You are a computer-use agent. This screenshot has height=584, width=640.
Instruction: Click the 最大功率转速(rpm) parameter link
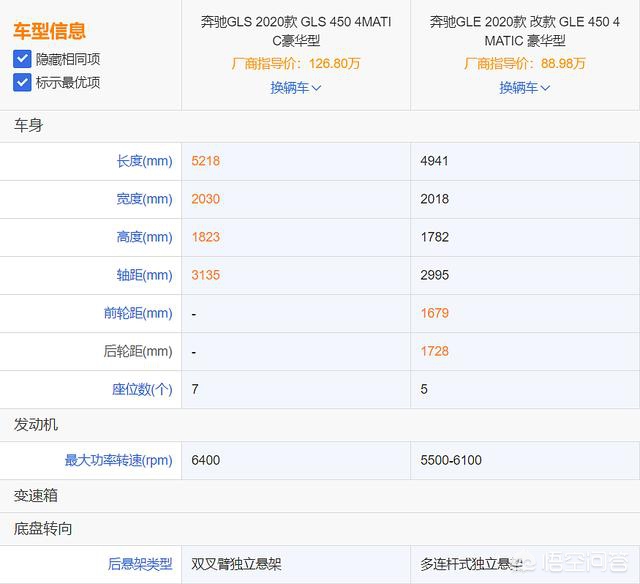click(118, 460)
